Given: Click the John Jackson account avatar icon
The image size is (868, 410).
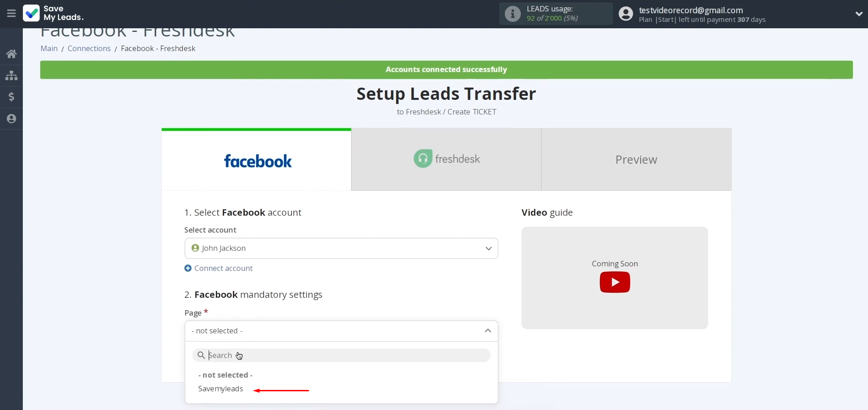Looking at the screenshot, I should (x=195, y=248).
